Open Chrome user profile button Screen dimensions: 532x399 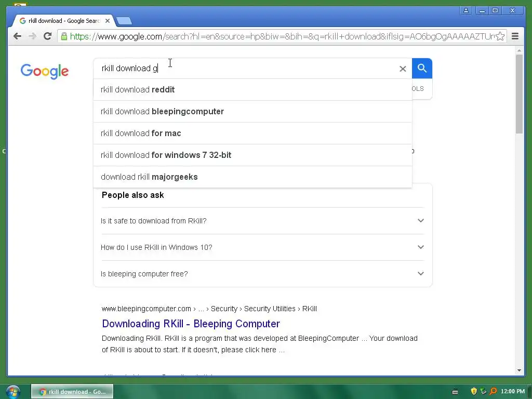(466, 10)
